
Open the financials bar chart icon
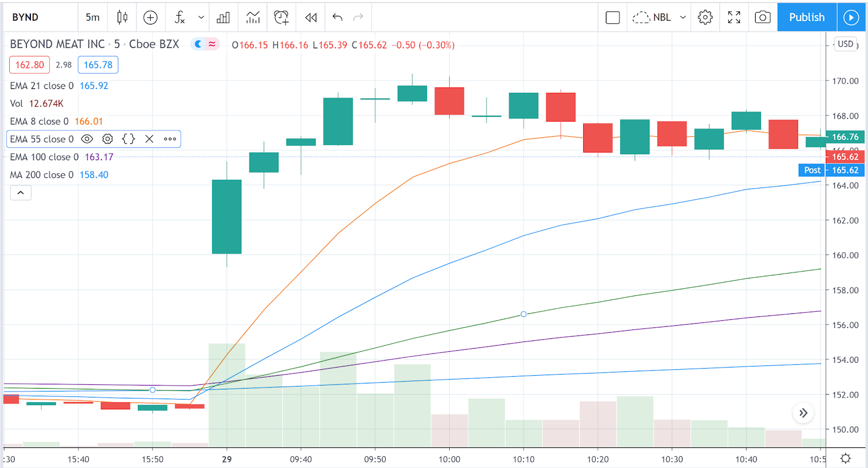pos(223,17)
